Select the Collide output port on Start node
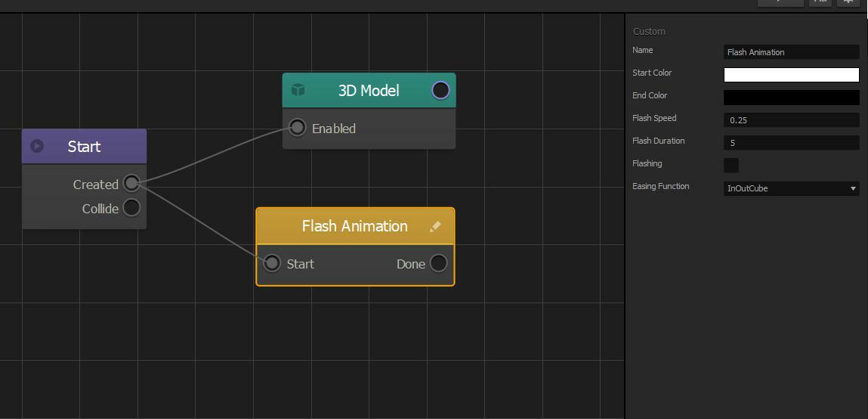 (131, 208)
